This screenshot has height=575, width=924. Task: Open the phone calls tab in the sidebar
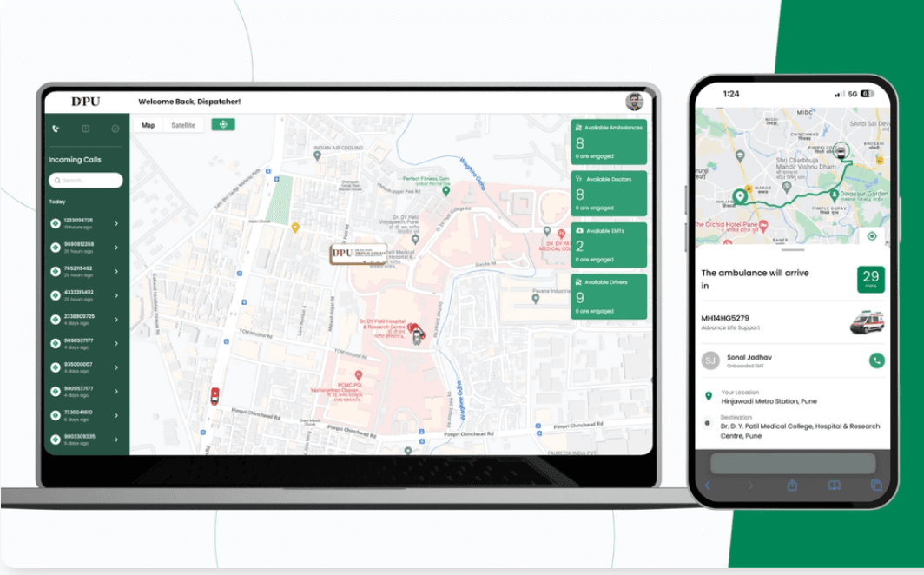tap(56, 129)
